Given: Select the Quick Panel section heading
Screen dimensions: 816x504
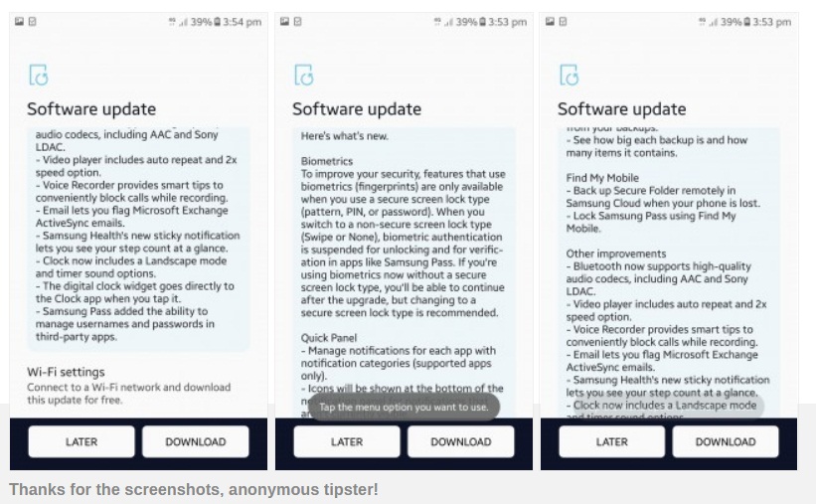Looking at the screenshot, I should [x=330, y=338].
